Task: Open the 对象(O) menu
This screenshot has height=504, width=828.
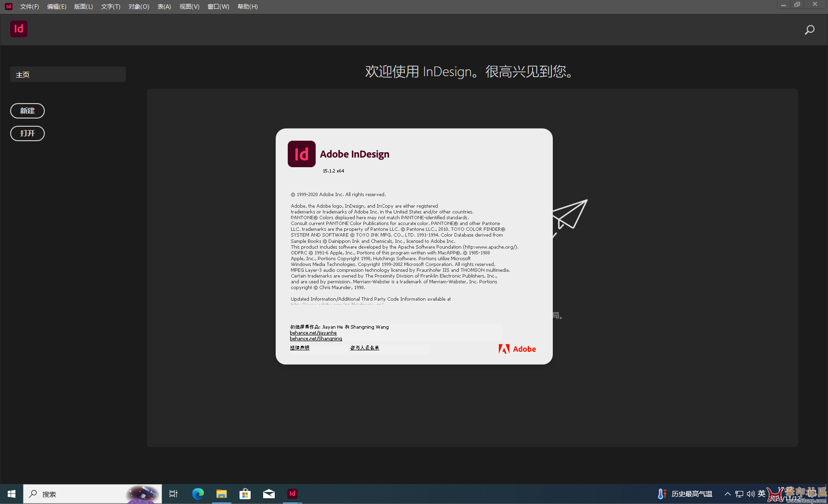Action: tap(139, 7)
